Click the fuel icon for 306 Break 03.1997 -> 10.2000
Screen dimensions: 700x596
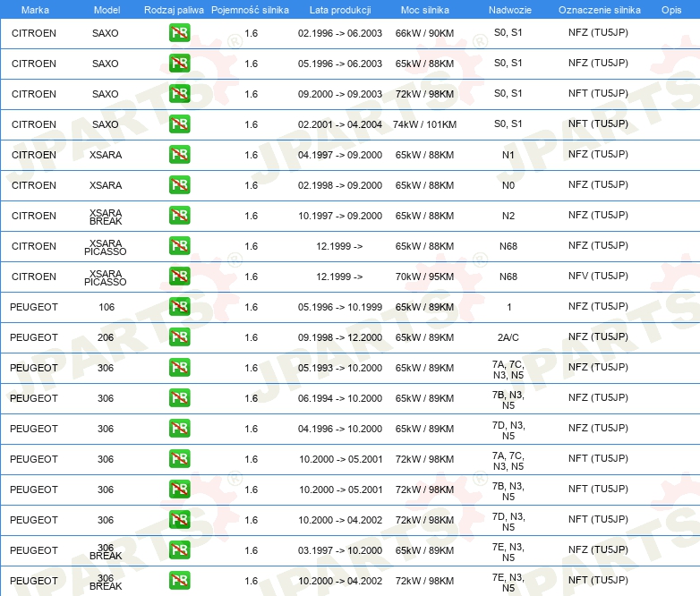[179, 550]
